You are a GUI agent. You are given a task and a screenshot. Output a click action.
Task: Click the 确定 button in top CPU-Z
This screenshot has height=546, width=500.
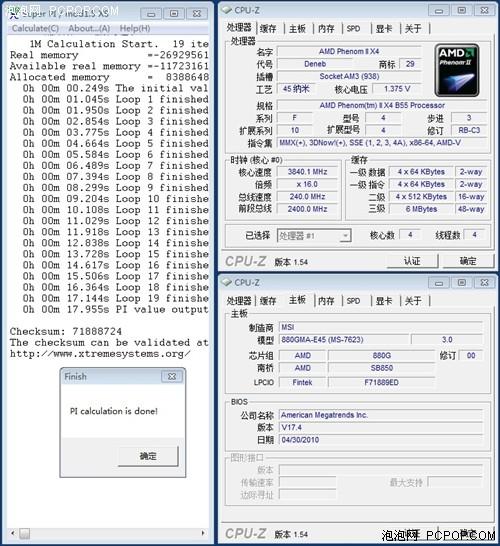(468, 261)
